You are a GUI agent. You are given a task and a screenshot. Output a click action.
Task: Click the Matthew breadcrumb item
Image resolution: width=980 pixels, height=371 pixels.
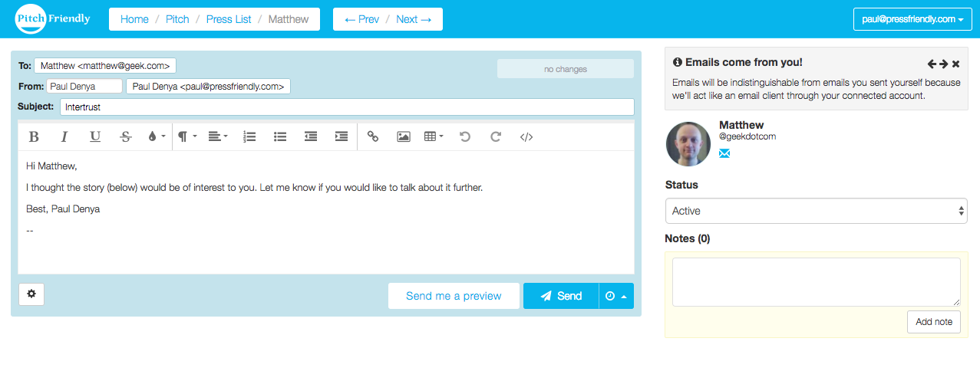289,19
